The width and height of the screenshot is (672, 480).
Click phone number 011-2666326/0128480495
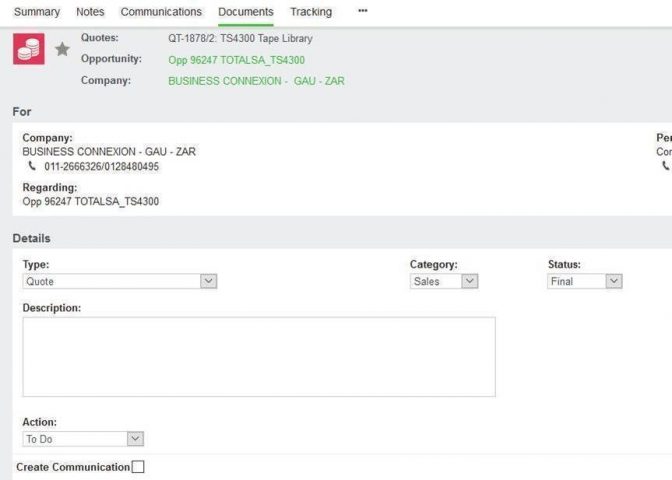tap(101, 167)
